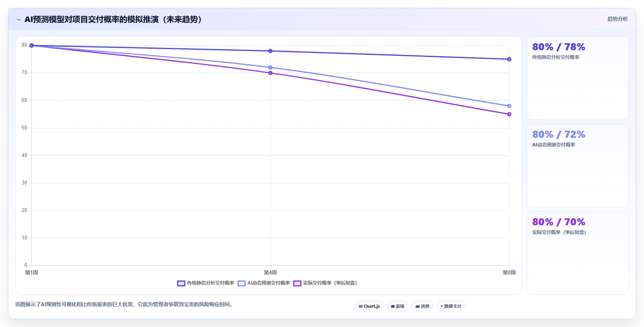Click the 数据卡片 tag
Image resolution: width=644 pixels, height=327 pixels.
451,306
